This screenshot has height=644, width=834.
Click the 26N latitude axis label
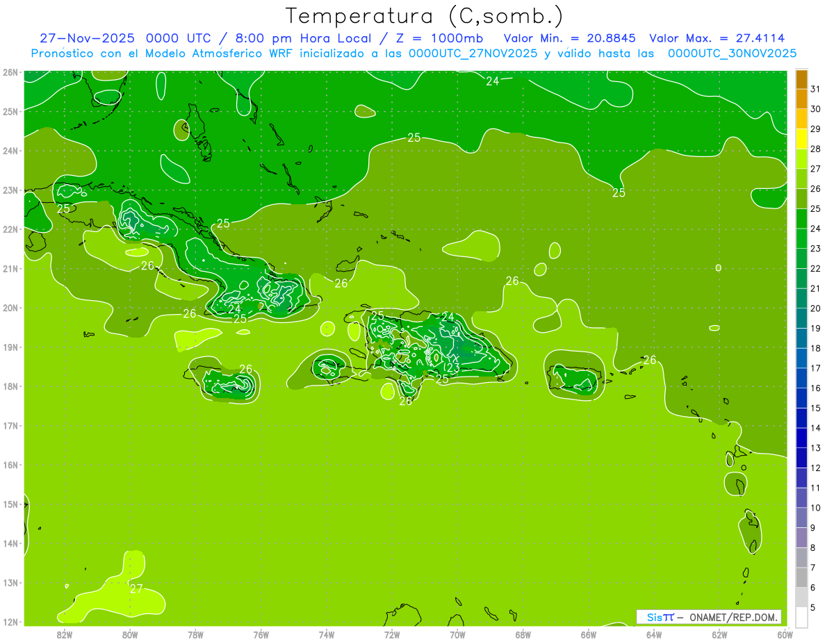coord(10,72)
